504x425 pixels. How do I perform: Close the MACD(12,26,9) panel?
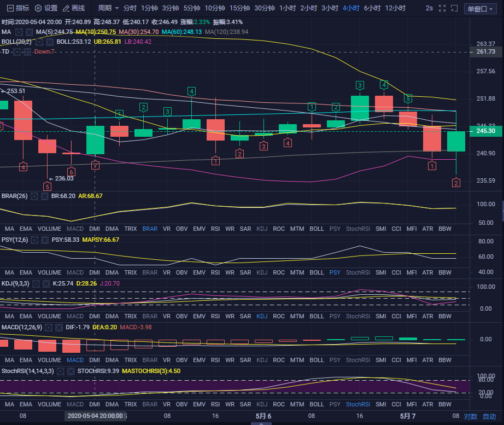pos(59,327)
